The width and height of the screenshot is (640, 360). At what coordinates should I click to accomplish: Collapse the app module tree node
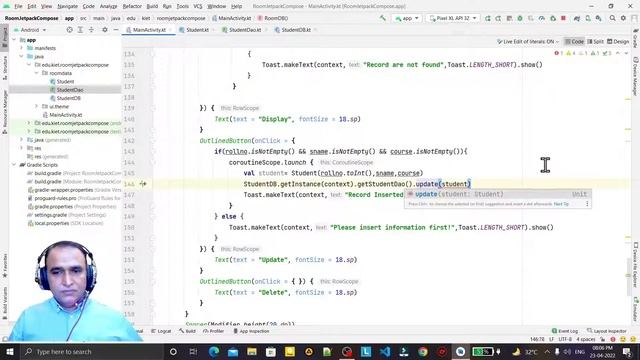click(14, 40)
